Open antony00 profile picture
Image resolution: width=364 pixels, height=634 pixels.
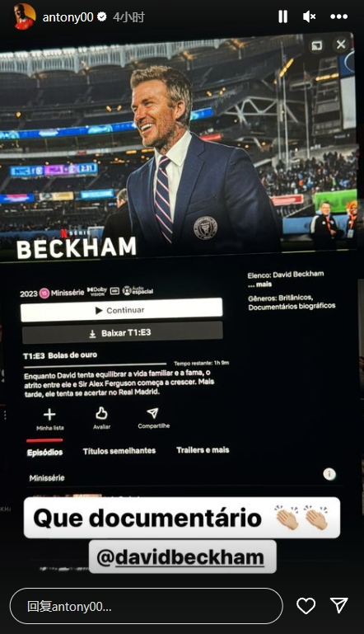[x=24, y=16]
